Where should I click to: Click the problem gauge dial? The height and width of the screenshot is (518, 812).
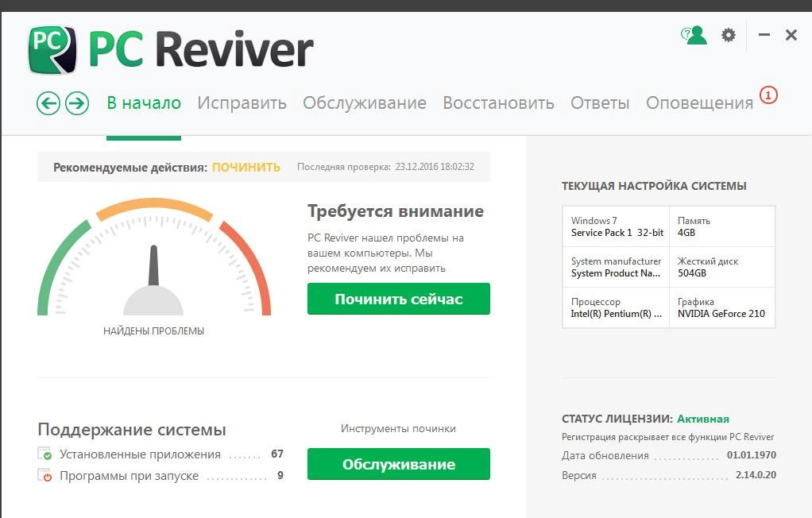154,257
